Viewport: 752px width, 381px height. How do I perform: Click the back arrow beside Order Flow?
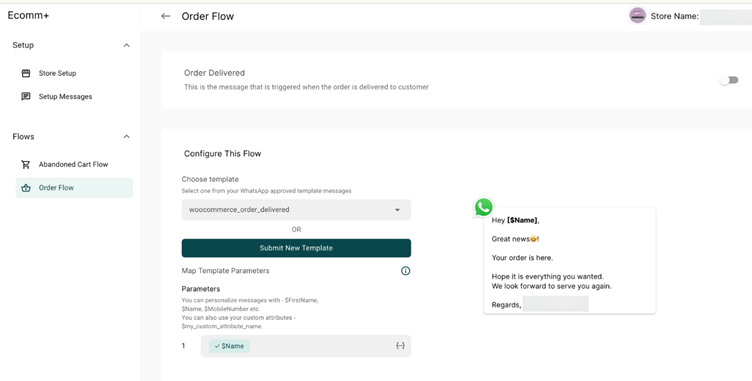click(x=165, y=16)
